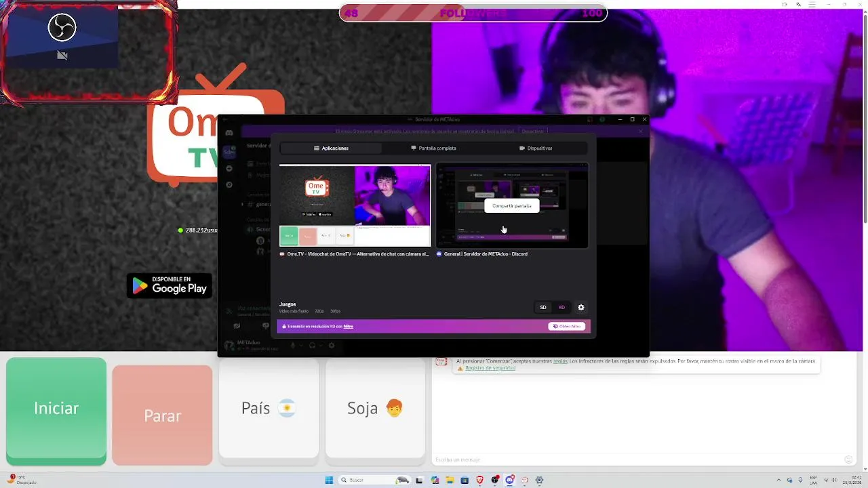Open OBS Studio from the taskbar
868x488 pixels.
click(x=495, y=480)
